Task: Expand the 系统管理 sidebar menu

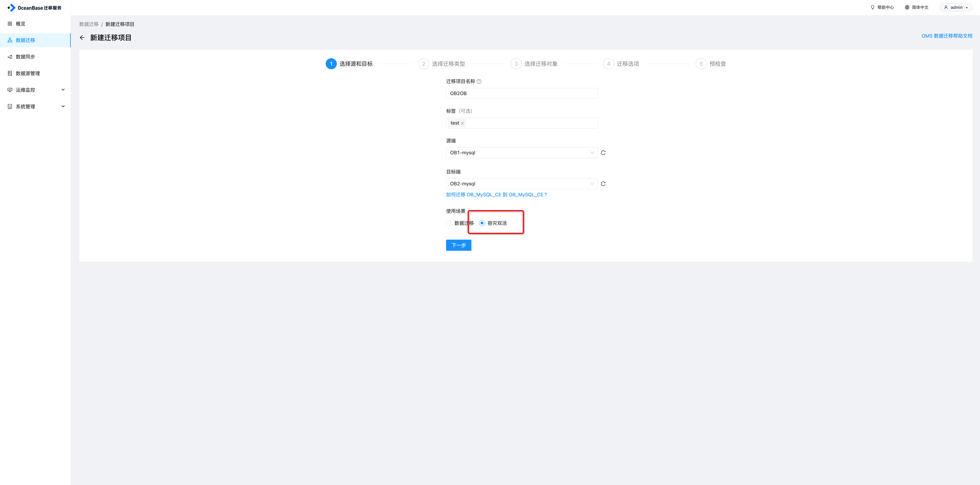Action: pyautogui.click(x=35, y=107)
